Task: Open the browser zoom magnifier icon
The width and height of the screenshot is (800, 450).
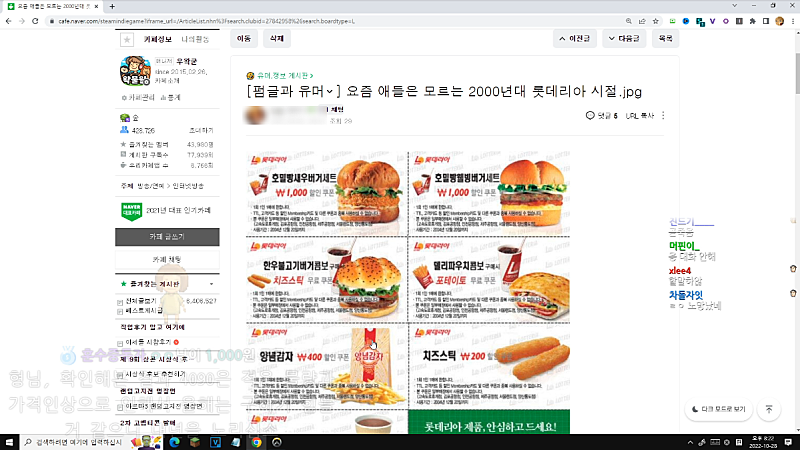Action: 629,21
